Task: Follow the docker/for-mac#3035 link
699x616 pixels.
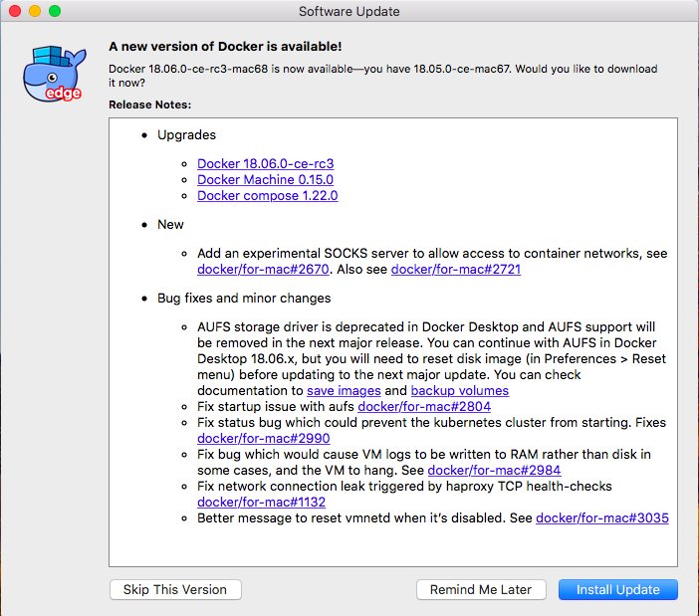Action: point(601,518)
